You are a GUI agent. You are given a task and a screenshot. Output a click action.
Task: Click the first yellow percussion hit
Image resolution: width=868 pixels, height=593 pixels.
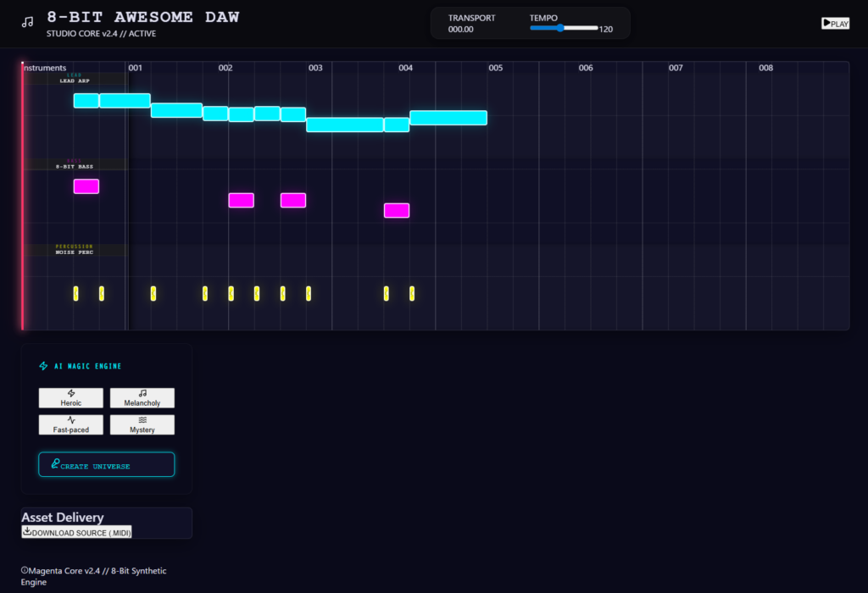(x=75, y=293)
